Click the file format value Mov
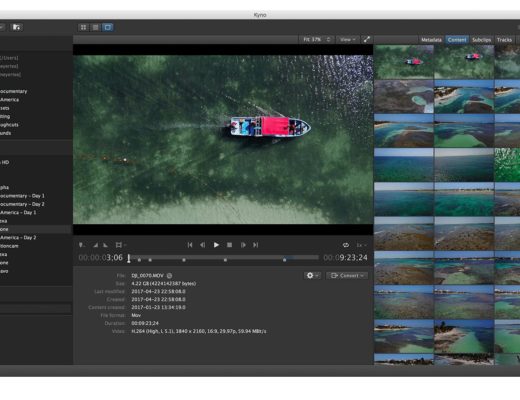Viewport: 520px width, 400px height. (x=136, y=315)
